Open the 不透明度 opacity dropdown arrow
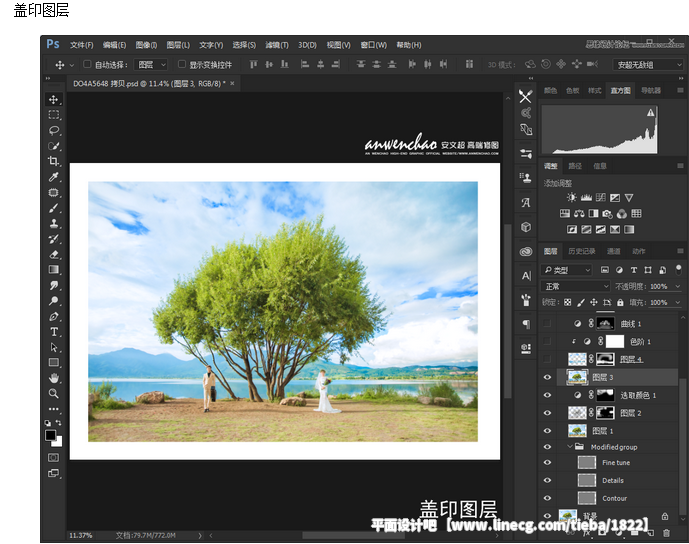The image size is (689, 544). (x=678, y=287)
